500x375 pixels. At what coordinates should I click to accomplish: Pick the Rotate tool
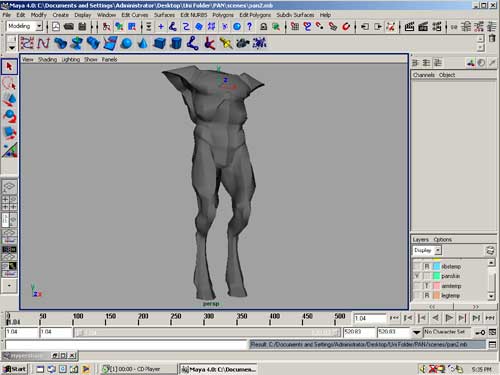pos(9,116)
